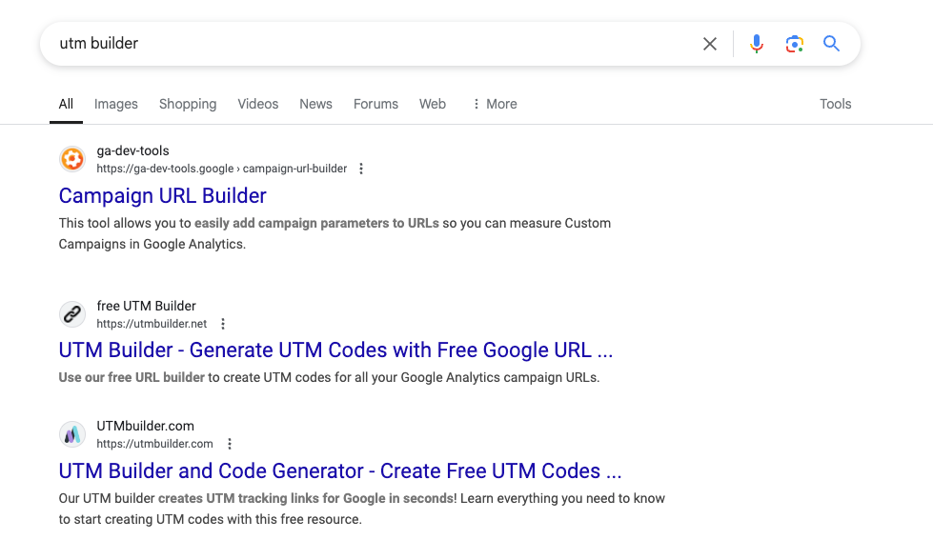Click the https://utmbuilder.net URL
The height and width of the screenshot is (560, 933).
(x=152, y=324)
